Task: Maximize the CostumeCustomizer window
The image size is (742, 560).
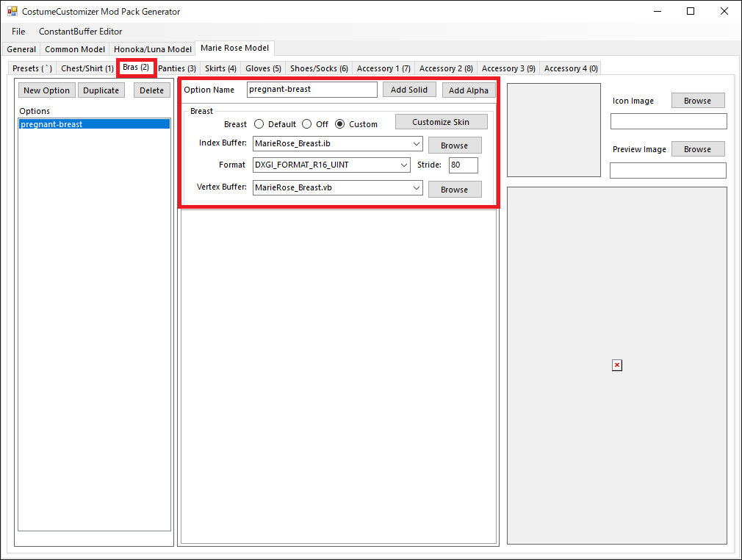Action: pos(691,11)
